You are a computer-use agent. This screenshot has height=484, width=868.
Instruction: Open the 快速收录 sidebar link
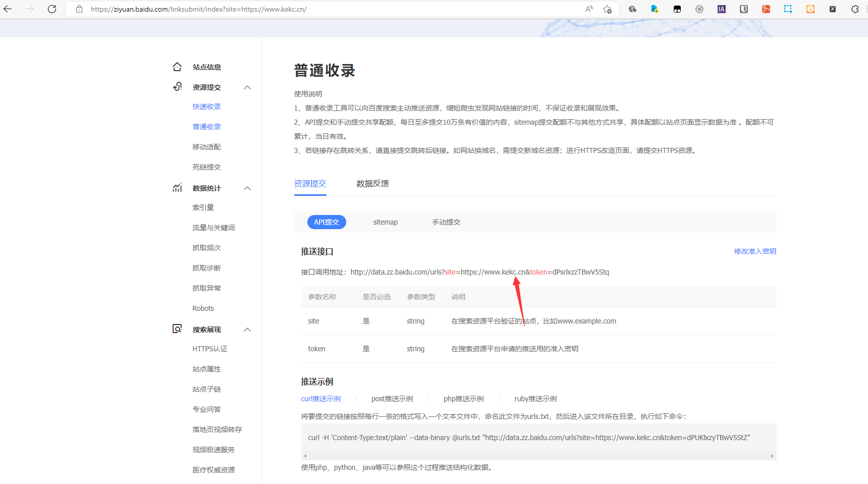coord(206,106)
